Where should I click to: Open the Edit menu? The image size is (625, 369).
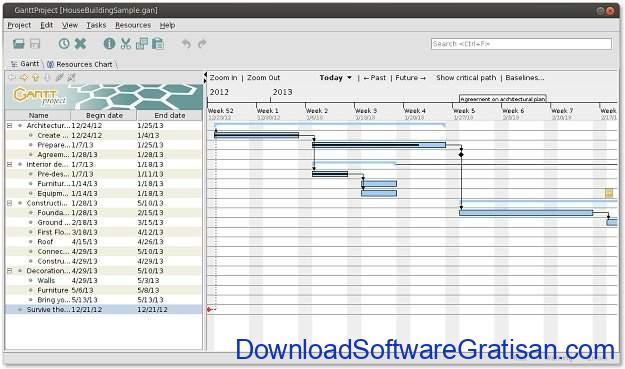tap(47, 25)
